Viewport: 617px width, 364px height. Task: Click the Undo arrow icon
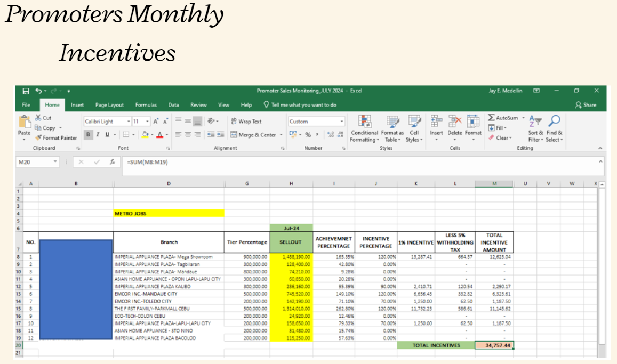(38, 91)
